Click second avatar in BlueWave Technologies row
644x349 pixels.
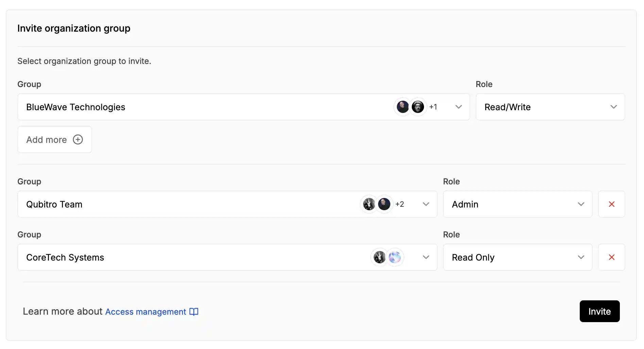pos(418,107)
